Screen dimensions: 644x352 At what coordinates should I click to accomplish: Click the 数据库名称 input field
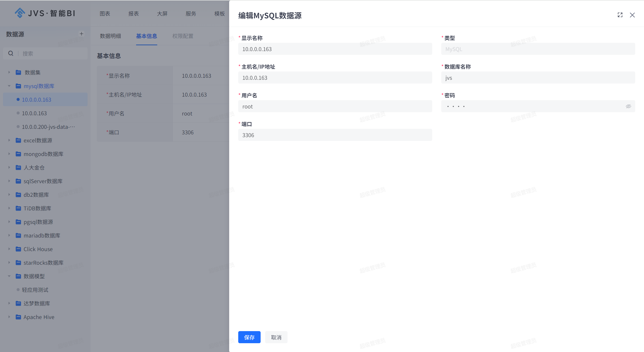pyautogui.click(x=538, y=77)
